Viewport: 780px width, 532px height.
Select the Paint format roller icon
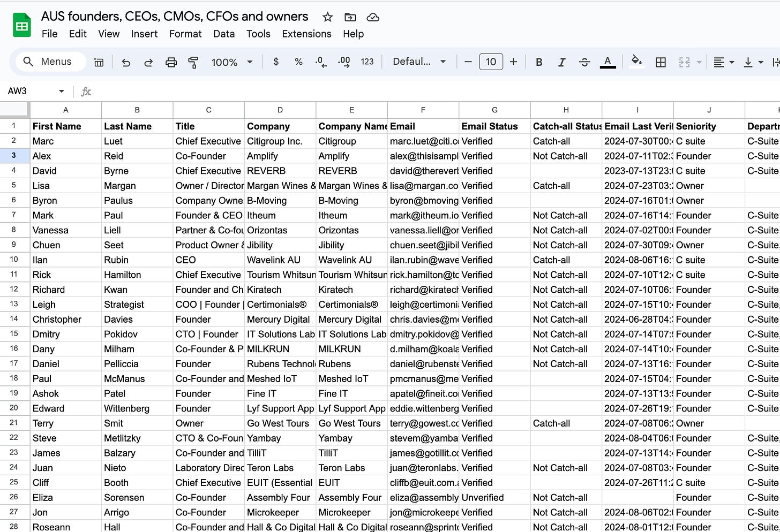(x=193, y=62)
